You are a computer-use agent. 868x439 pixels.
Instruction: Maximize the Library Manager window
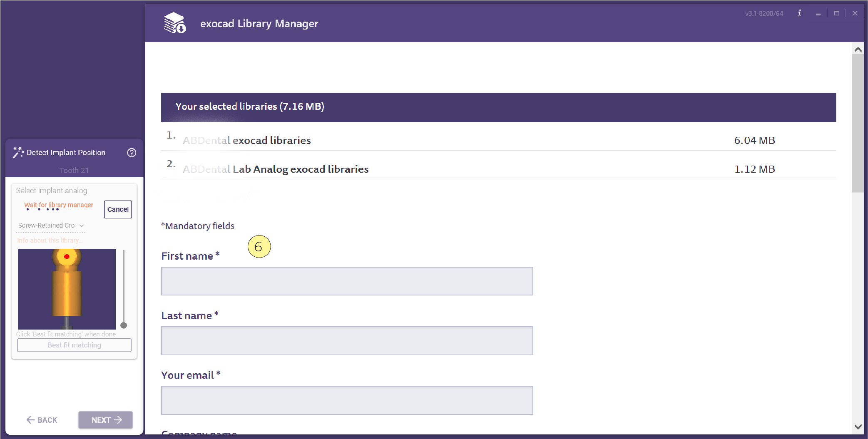click(x=836, y=13)
